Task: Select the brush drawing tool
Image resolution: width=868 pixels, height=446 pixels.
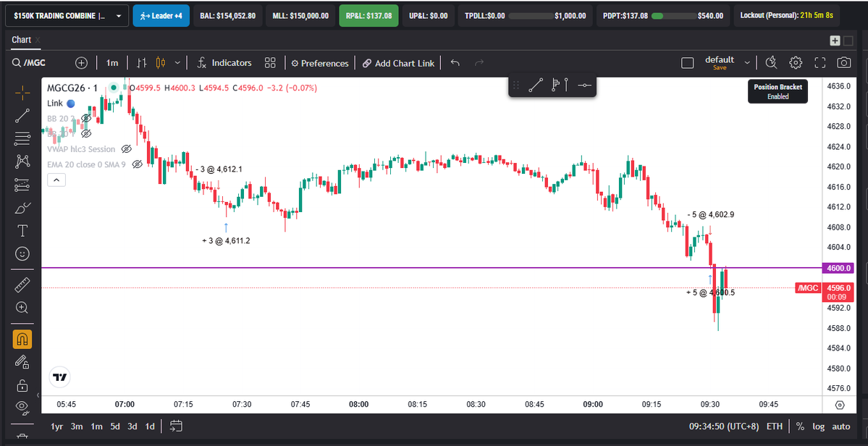Action: pyautogui.click(x=22, y=208)
